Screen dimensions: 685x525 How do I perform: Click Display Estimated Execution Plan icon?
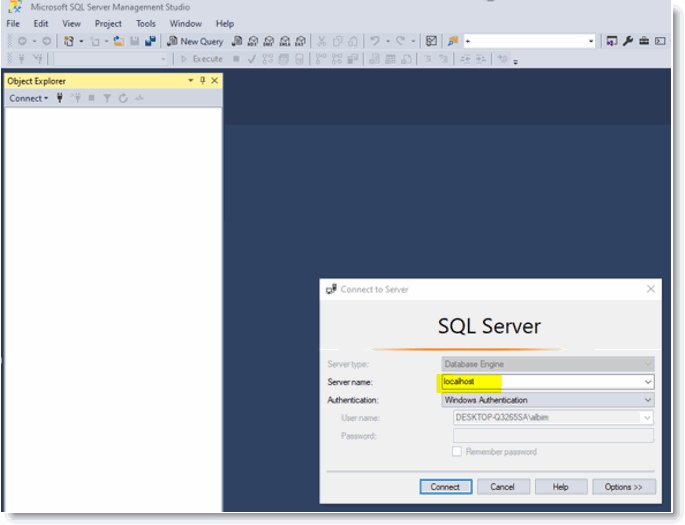(x=267, y=59)
